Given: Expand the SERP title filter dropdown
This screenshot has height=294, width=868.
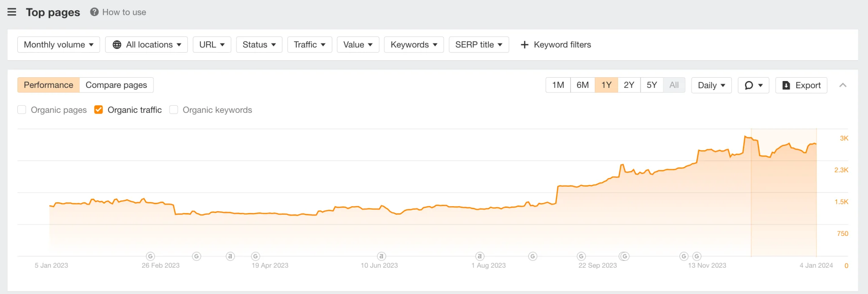Looking at the screenshot, I should [479, 45].
